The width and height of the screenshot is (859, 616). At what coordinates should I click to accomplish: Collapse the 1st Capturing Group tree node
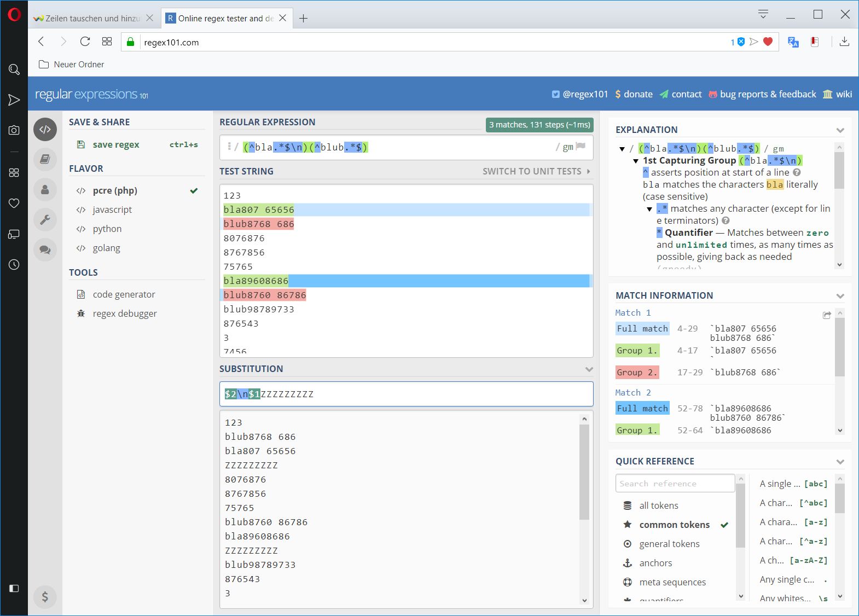point(636,161)
